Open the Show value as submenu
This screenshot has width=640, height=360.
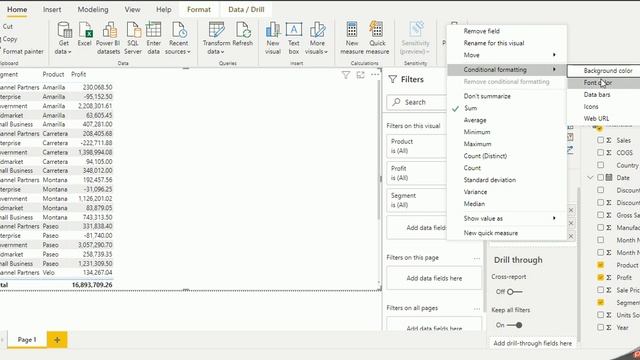(x=506, y=218)
